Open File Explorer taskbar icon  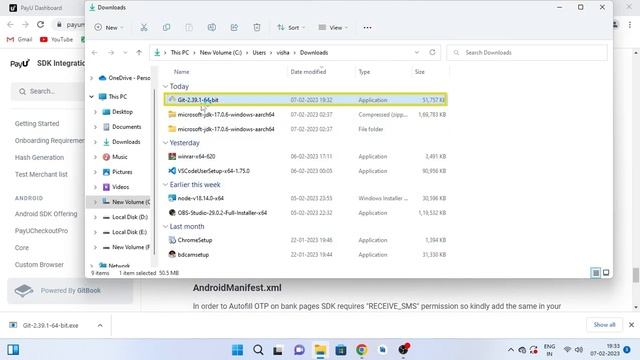[x=320, y=350]
